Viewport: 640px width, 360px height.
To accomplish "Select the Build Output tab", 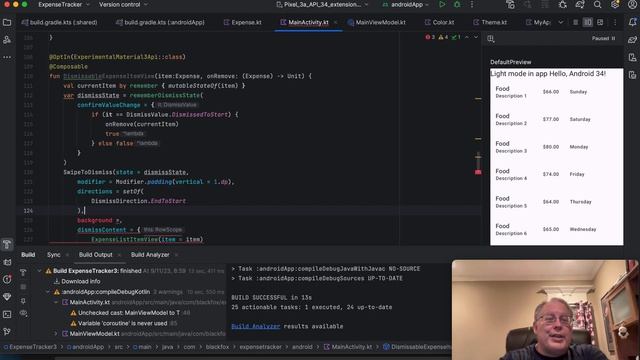I will tap(96, 255).
